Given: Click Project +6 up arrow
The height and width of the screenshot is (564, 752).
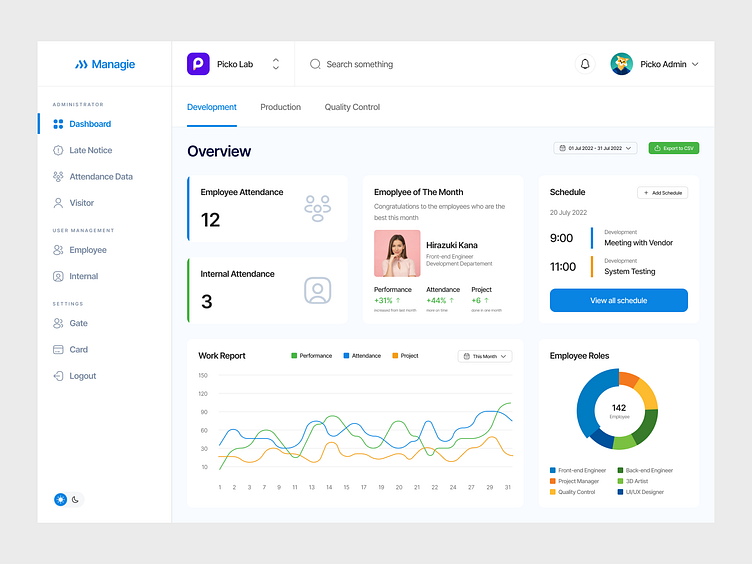Looking at the screenshot, I should (486, 300).
